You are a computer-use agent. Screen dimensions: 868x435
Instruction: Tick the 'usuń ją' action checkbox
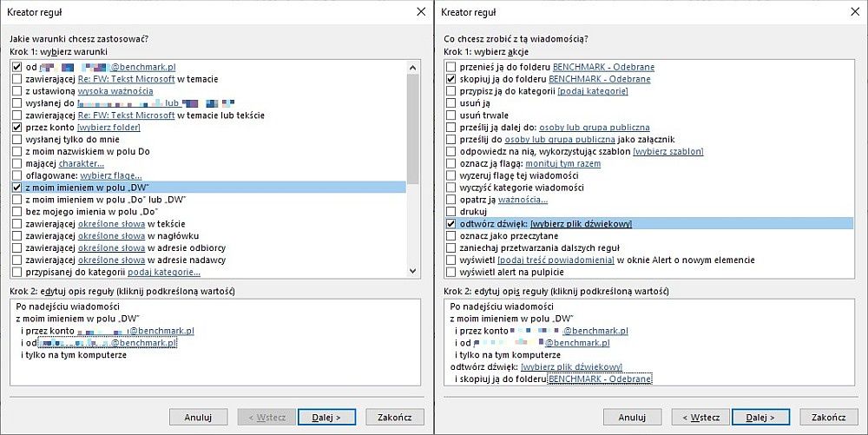pos(451,103)
